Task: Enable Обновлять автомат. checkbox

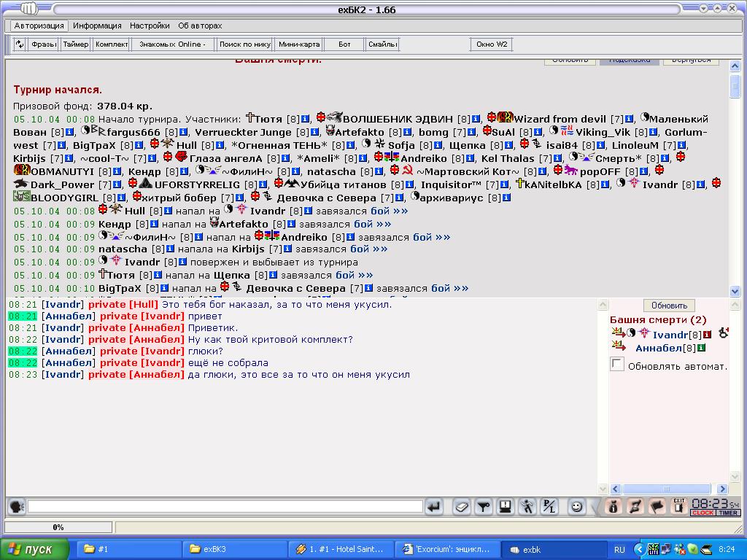Action: [617, 365]
